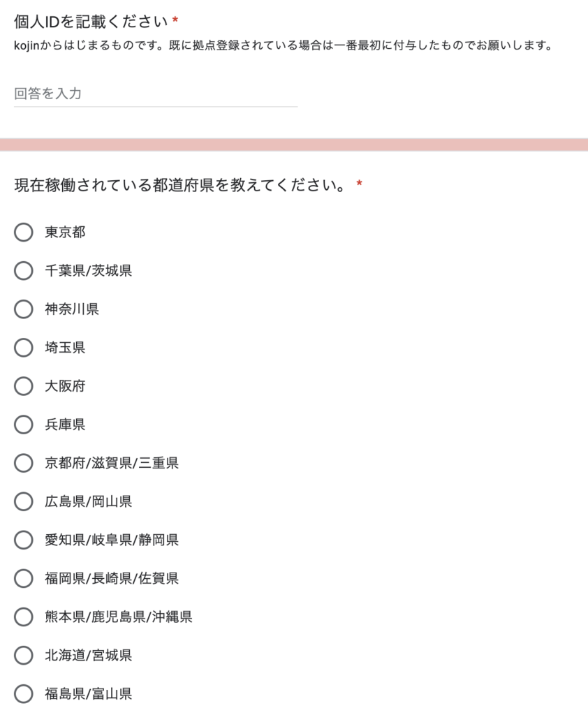Pick 京都府/滋賀県/三重県 radio button
Screen dimensions: 588x715
click(23, 463)
